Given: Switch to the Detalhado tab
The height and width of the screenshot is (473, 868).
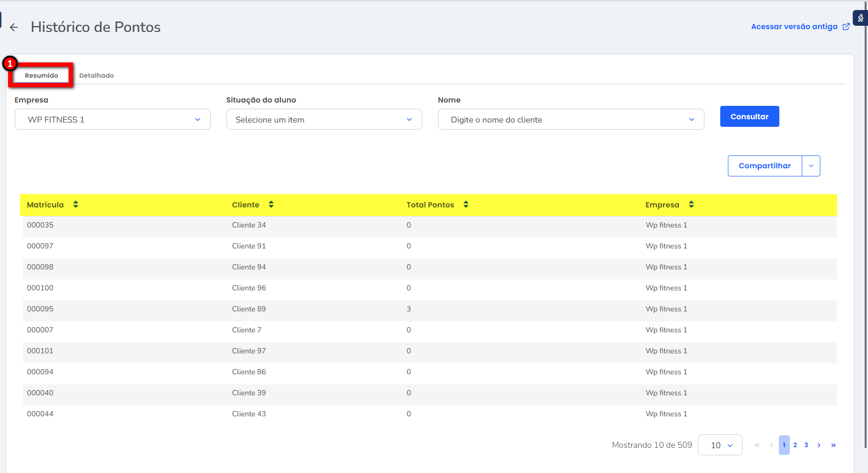Looking at the screenshot, I should (96, 75).
